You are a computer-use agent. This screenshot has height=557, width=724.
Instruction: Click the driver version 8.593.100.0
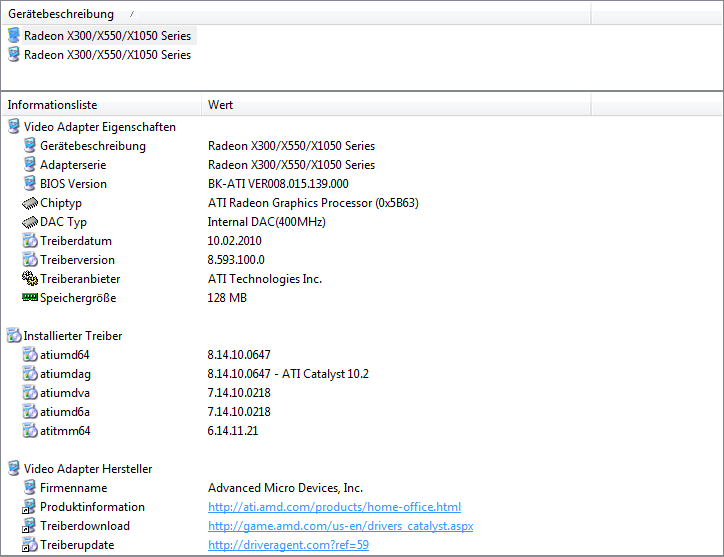click(236, 260)
